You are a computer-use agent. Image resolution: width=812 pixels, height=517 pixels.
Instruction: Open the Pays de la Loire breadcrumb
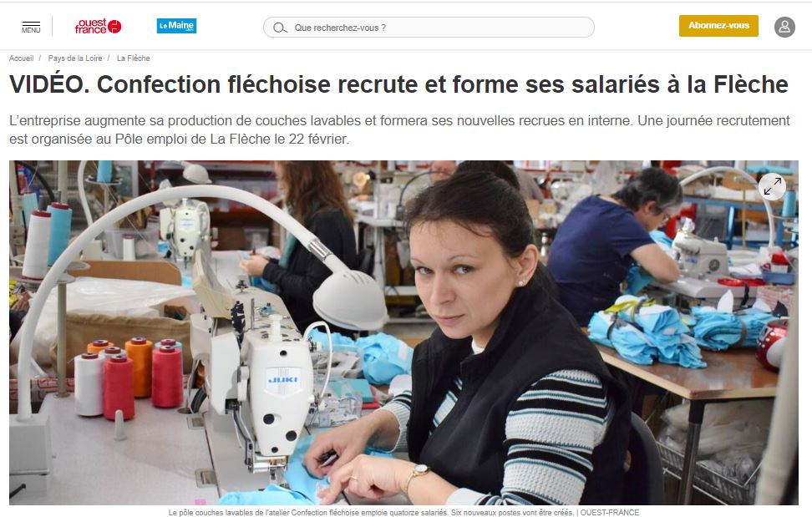(x=75, y=58)
